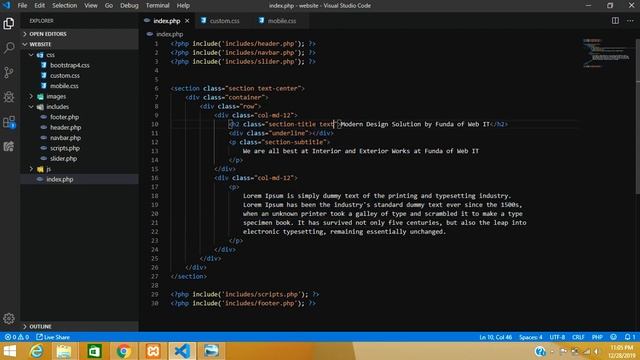Open the Windows Start button
This screenshot has width=640, height=360.
point(9,351)
